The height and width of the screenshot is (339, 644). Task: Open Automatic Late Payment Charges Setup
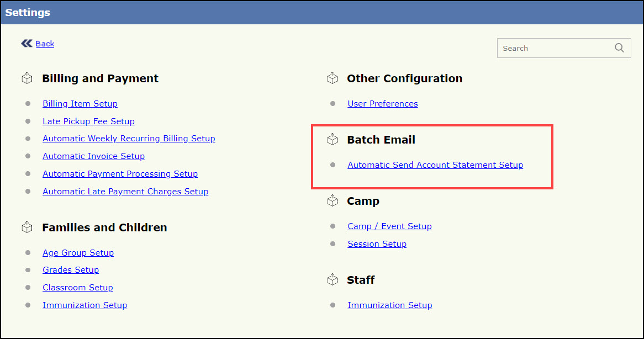pos(125,192)
